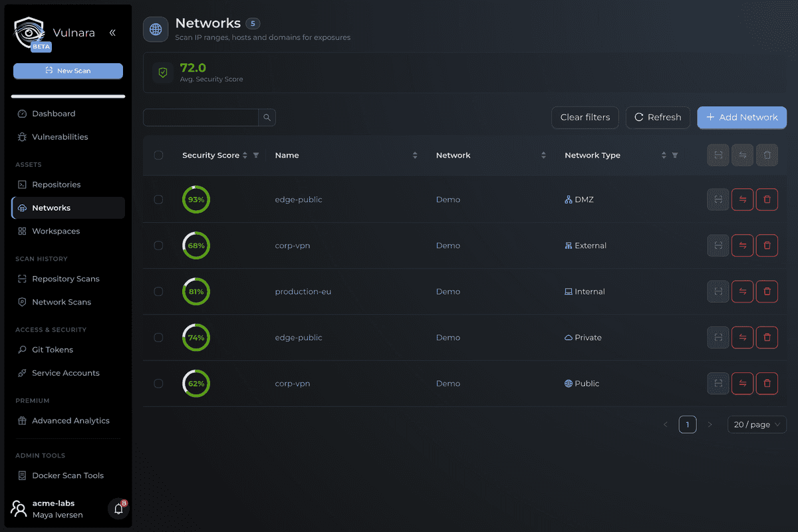Click the next page arrow
This screenshot has height=532, width=798.
click(x=710, y=424)
